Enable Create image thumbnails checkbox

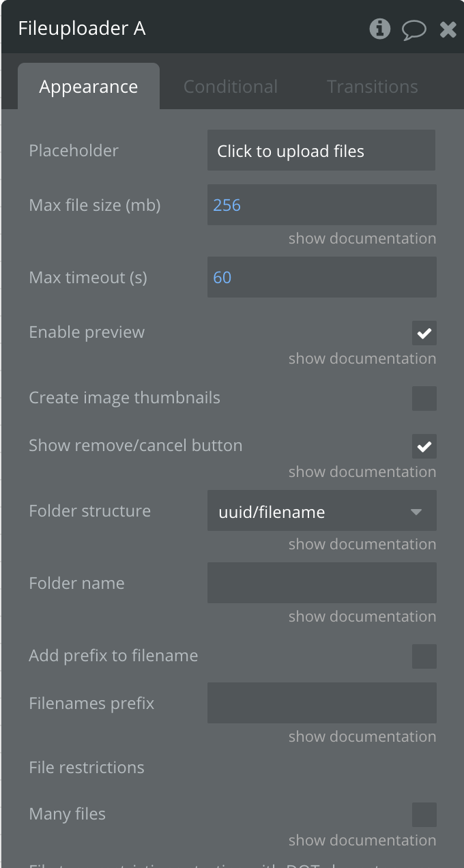[x=424, y=399]
